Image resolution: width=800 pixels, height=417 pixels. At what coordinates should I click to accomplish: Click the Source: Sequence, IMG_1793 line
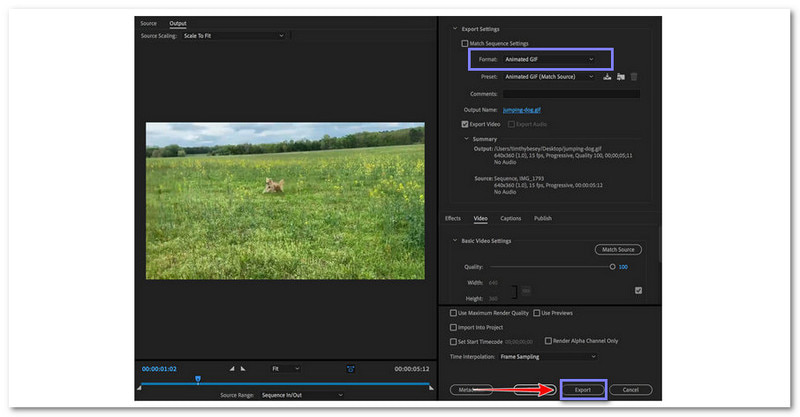tap(509, 179)
